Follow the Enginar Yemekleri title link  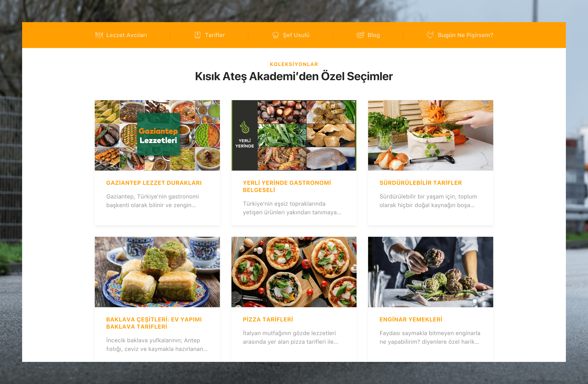411,319
